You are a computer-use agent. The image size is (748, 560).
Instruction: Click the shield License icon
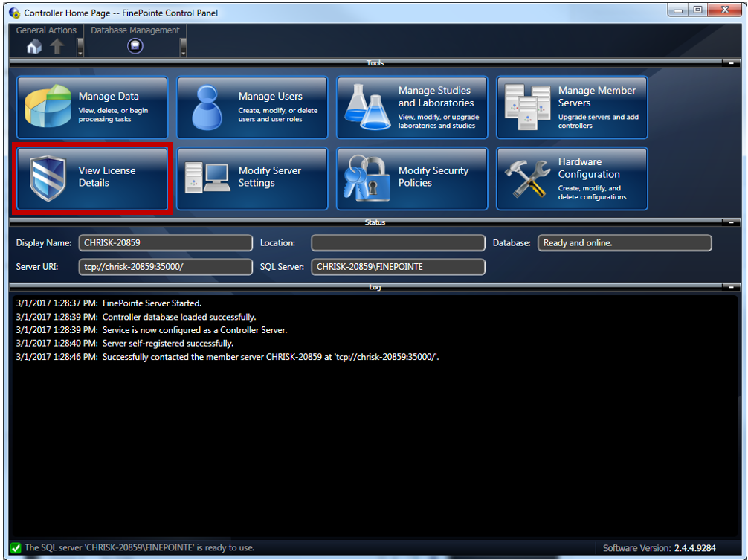48,178
